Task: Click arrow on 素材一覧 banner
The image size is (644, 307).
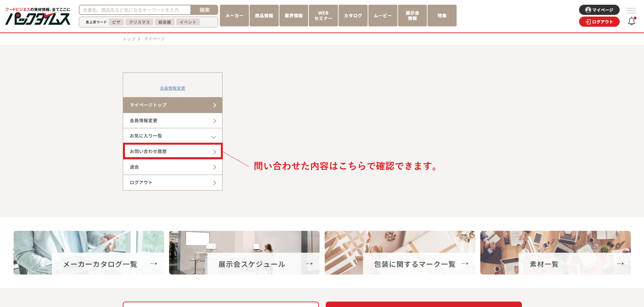Action: (x=620, y=264)
